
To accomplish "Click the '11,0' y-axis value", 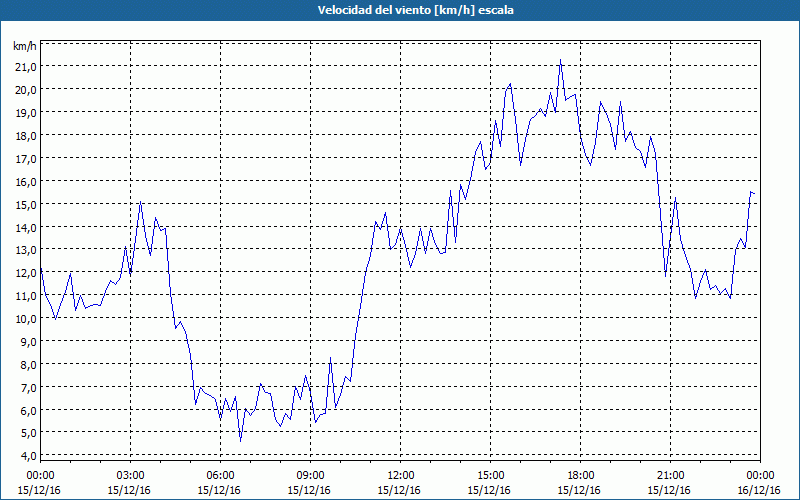I will tap(26, 296).
